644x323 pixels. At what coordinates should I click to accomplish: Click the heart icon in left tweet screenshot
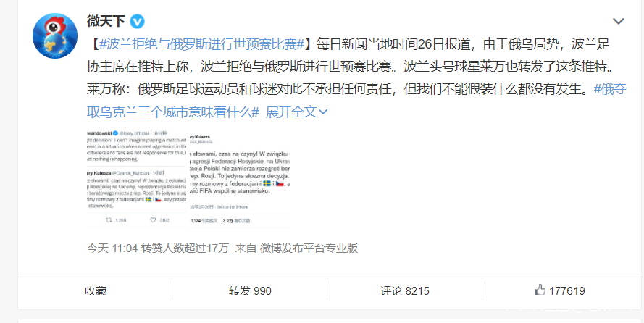click(x=153, y=220)
